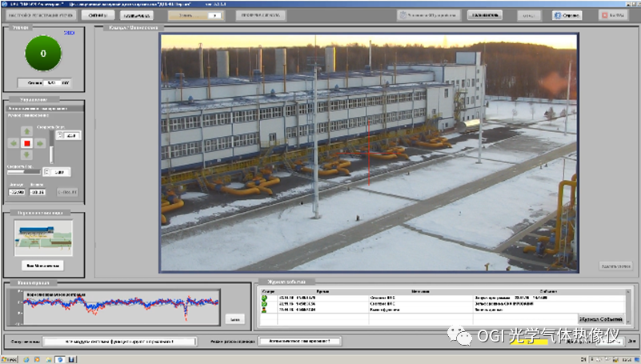Click the blue link in leak panel
The width and height of the screenshot is (641, 364).
(69, 33)
